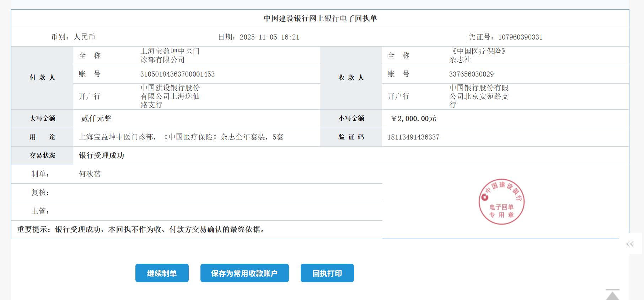Click the 继续制单 button
Screen dimensions: 644x300
click(x=162, y=273)
